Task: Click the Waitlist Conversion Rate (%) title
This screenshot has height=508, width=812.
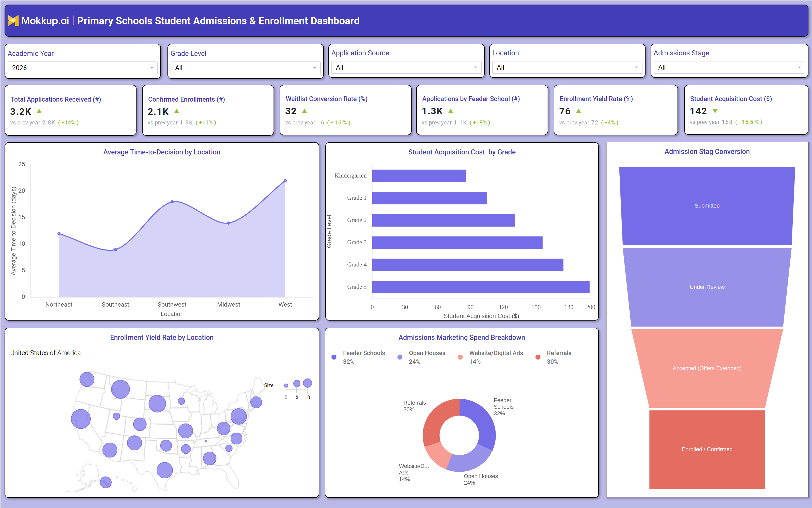Action: 327,99
